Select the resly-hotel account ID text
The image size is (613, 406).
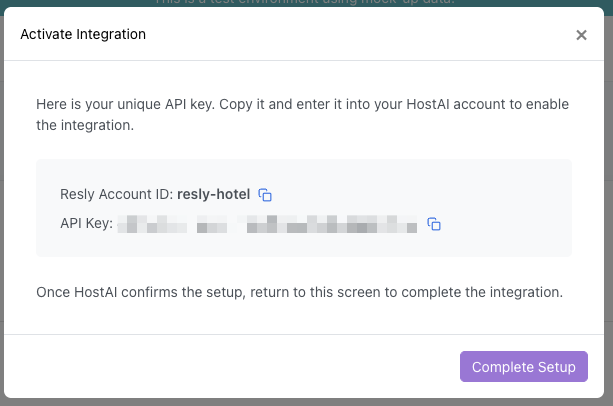213,194
